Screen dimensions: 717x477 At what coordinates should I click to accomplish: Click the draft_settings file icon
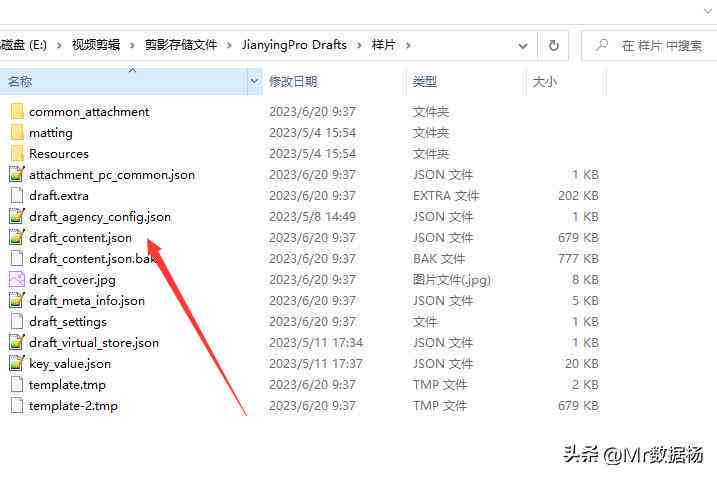[17, 322]
